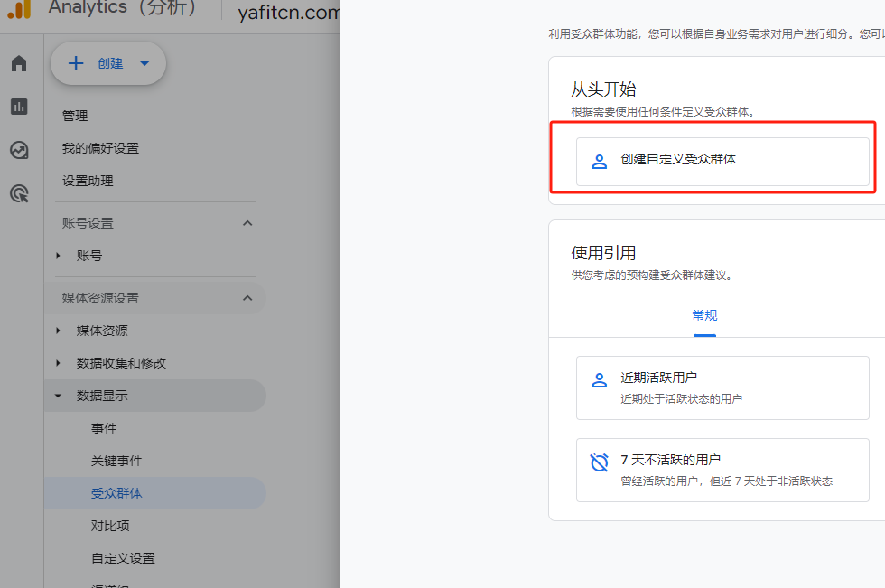Open 关键事件 in the sidebar
This screenshot has height=588, width=885.
pyautogui.click(x=116, y=461)
